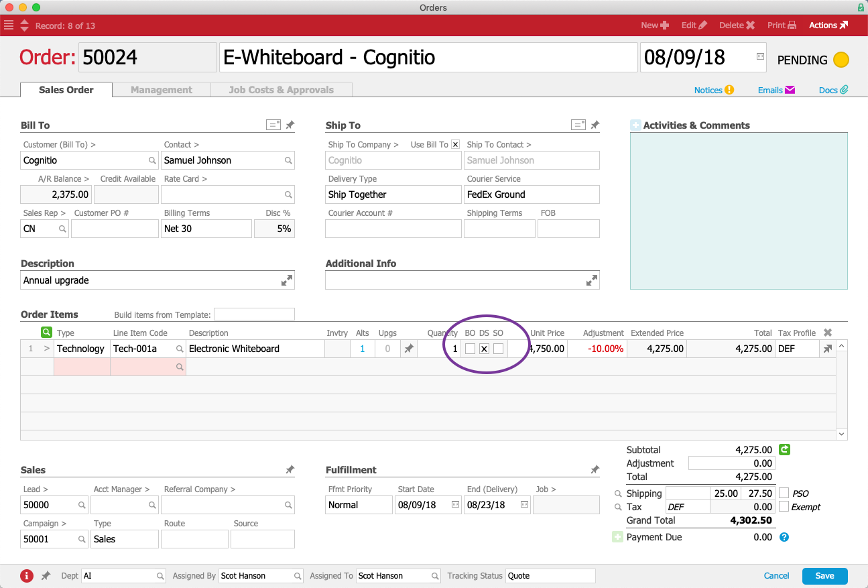Click the lock icon in the title bar
This screenshot has width=868, height=588.
[861, 7]
